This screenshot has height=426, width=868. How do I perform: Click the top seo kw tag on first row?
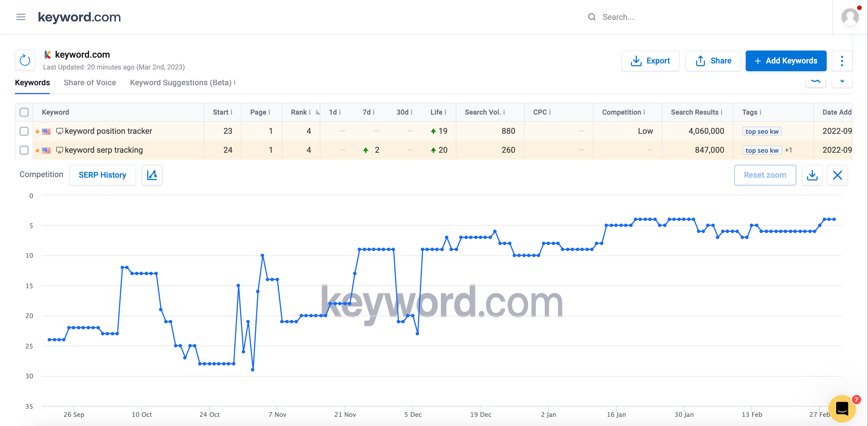(762, 131)
